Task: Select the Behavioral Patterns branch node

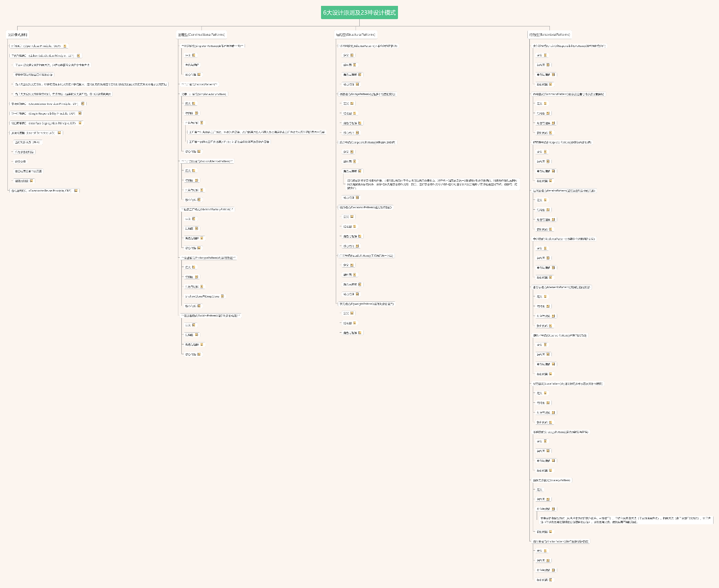Action: pyautogui.click(x=549, y=35)
